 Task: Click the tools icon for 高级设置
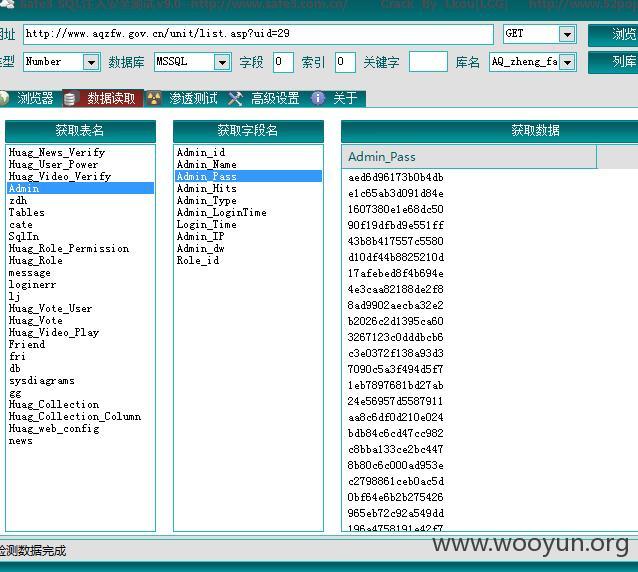[x=235, y=98]
